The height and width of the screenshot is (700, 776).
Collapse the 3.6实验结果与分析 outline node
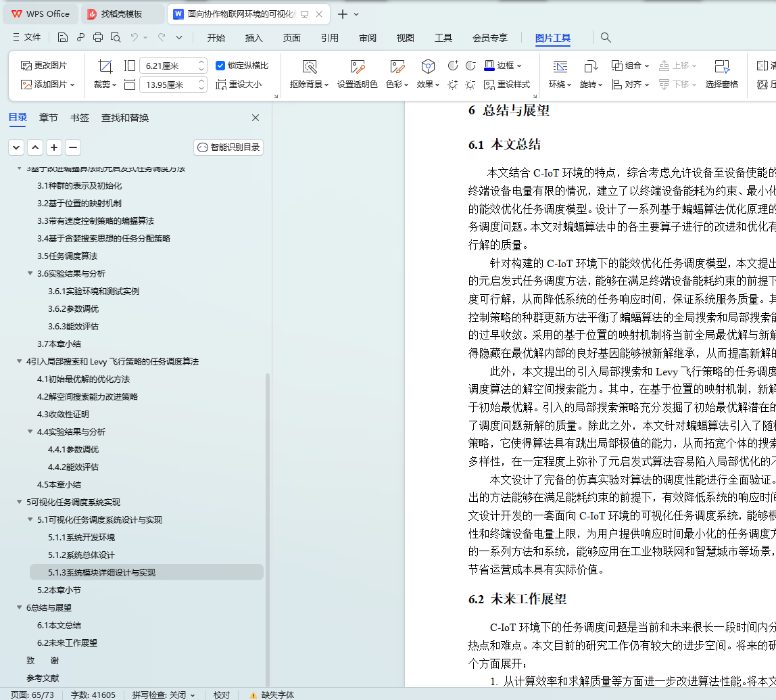point(30,273)
